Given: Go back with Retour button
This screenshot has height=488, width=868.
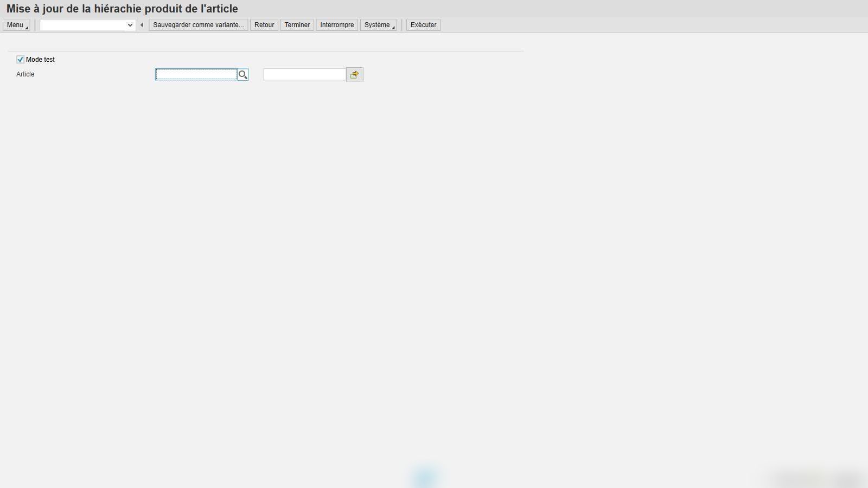Looking at the screenshot, I should (x=264, y=25).
